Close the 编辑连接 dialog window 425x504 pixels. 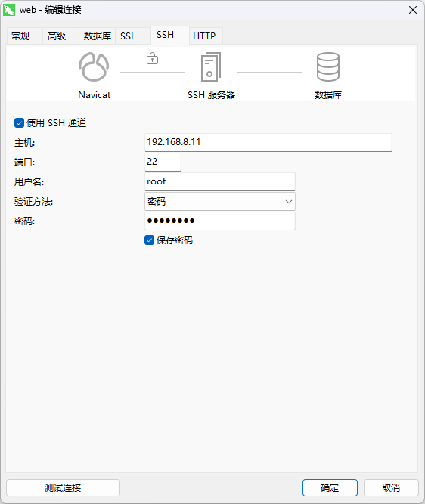coord(413,10)
